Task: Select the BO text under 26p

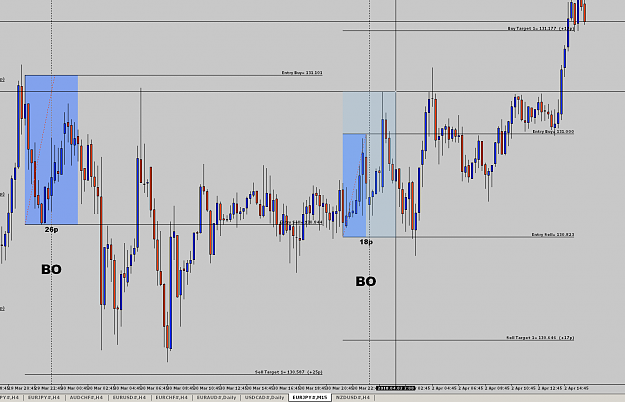Action: 51,269
